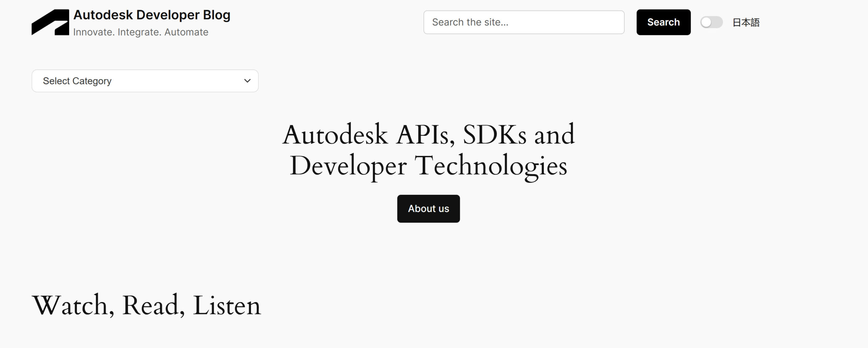Open the Select Category dropdown

(145, 81)
